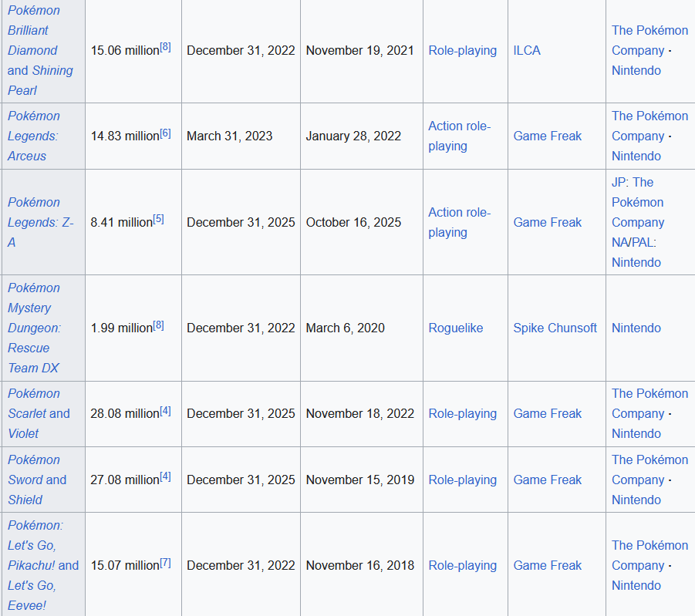
Task: Open Nintendo publisher link in Legends: Arceus row
Action: click(636, 156)
